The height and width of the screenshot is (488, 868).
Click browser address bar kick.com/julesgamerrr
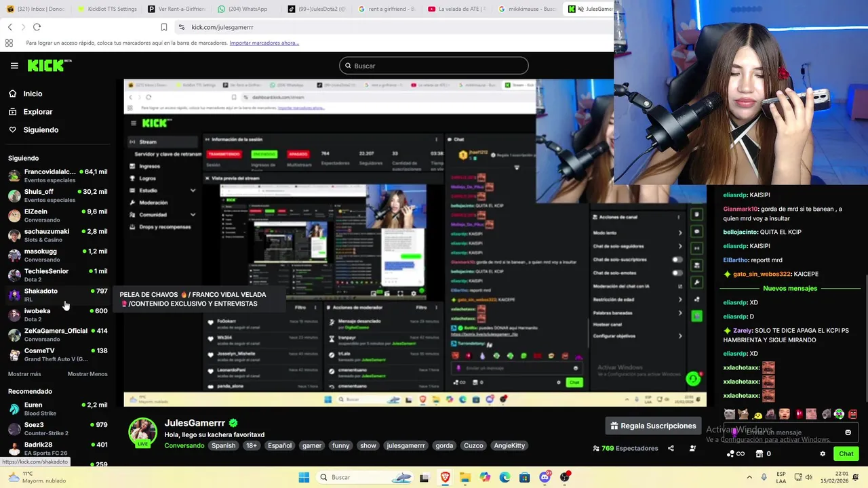[222, 27]
